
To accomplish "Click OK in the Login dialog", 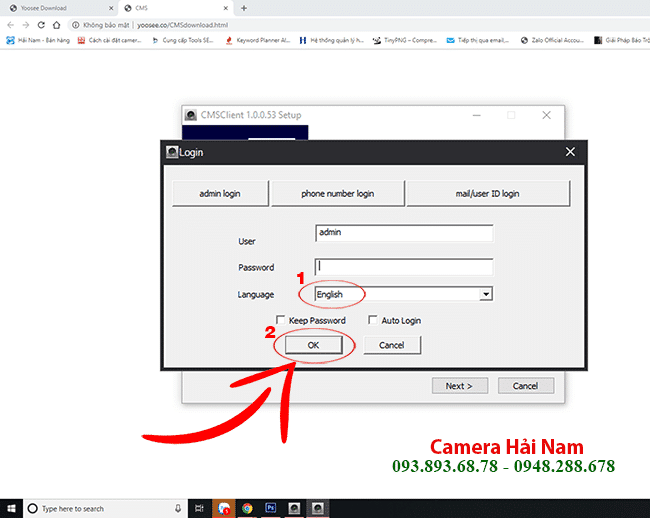I will [314, 345].
